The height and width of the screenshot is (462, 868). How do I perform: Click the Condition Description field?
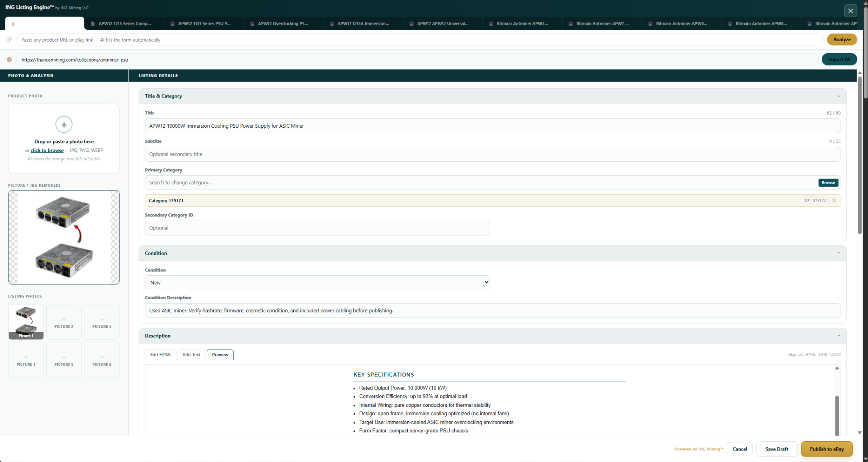tap(492, 311)
